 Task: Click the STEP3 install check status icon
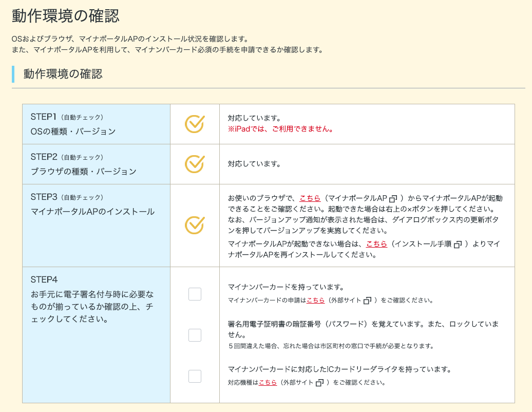(195, 226)
